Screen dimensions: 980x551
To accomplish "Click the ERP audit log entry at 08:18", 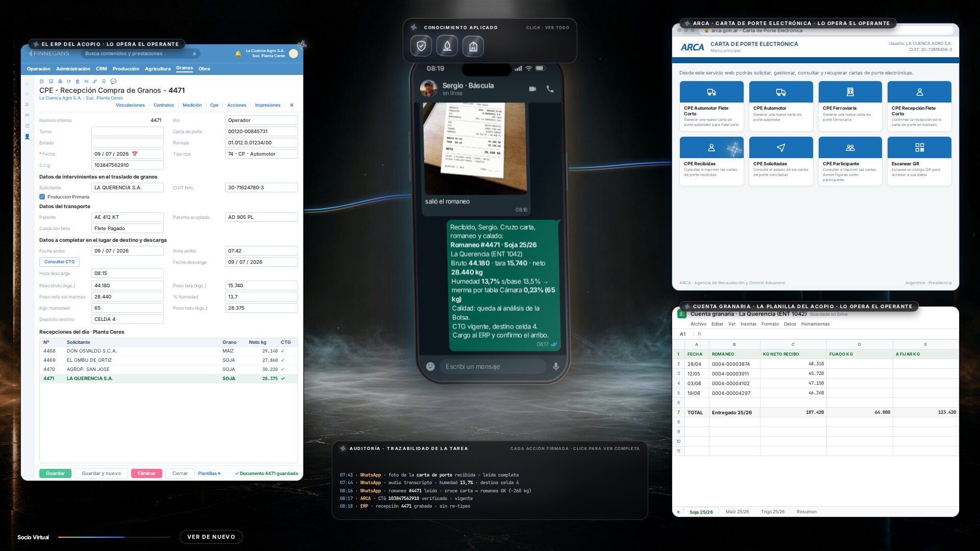I will pos(405,506).
